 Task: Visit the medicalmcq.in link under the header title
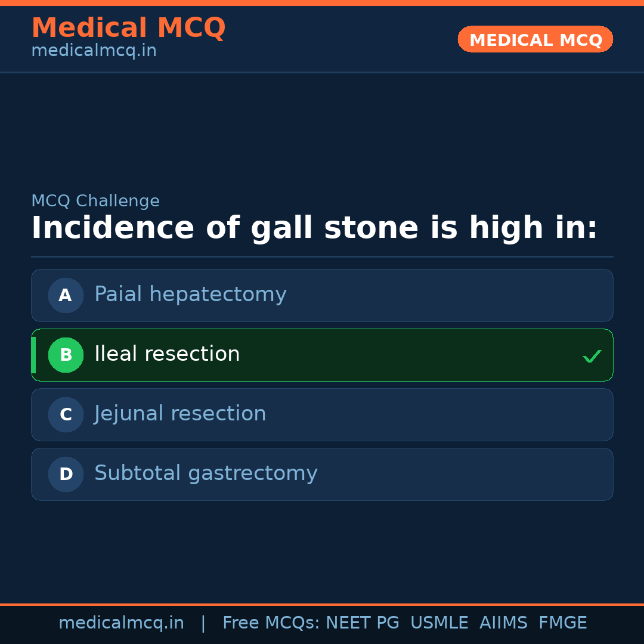pyautogui.click(x=94, y=51)
